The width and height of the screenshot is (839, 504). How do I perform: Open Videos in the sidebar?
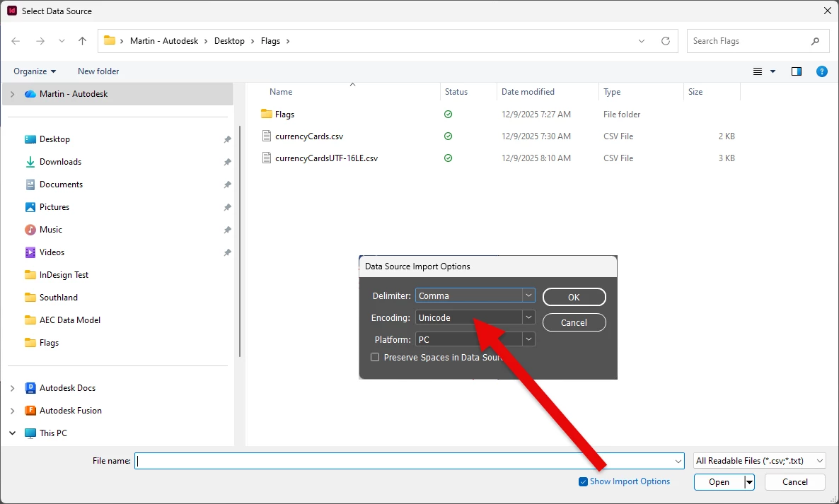52,252
